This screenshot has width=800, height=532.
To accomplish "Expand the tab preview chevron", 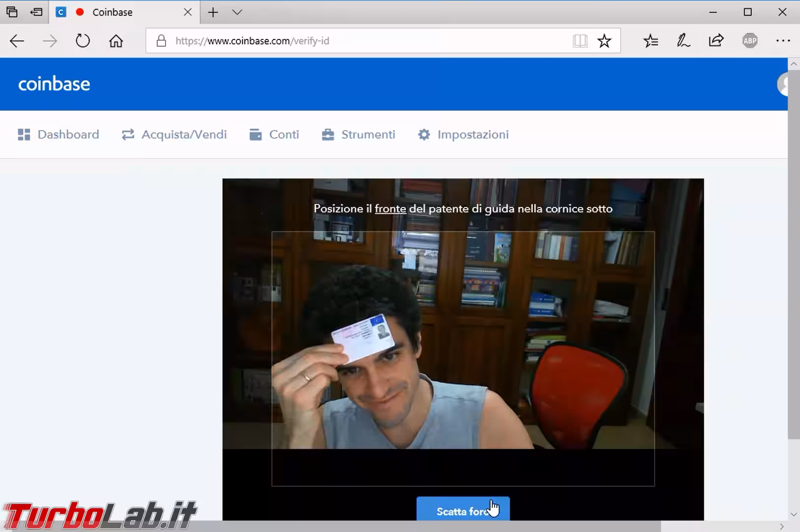I will click(237, 12).
